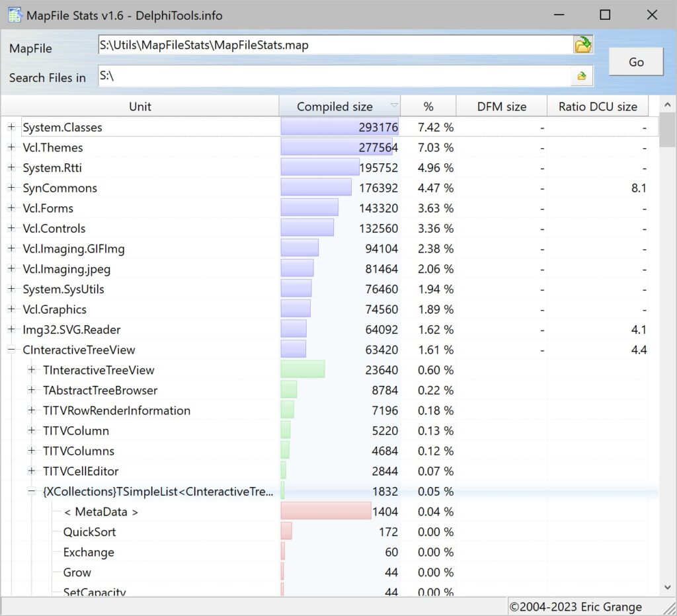
Task: Expand the System.Rtti unit
Action: pyautogui.click(x=12, y=167)
